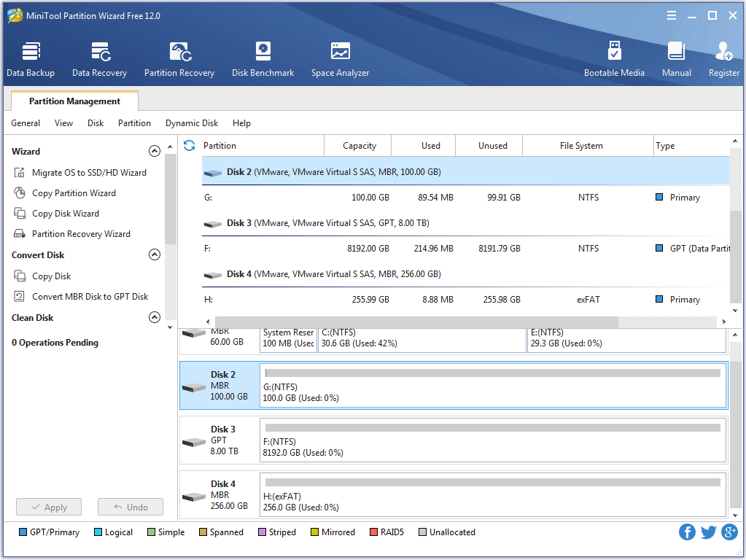Click the Logical legend color swatch
The width and height of the screenshot is (746, 560).
[98, 532]
